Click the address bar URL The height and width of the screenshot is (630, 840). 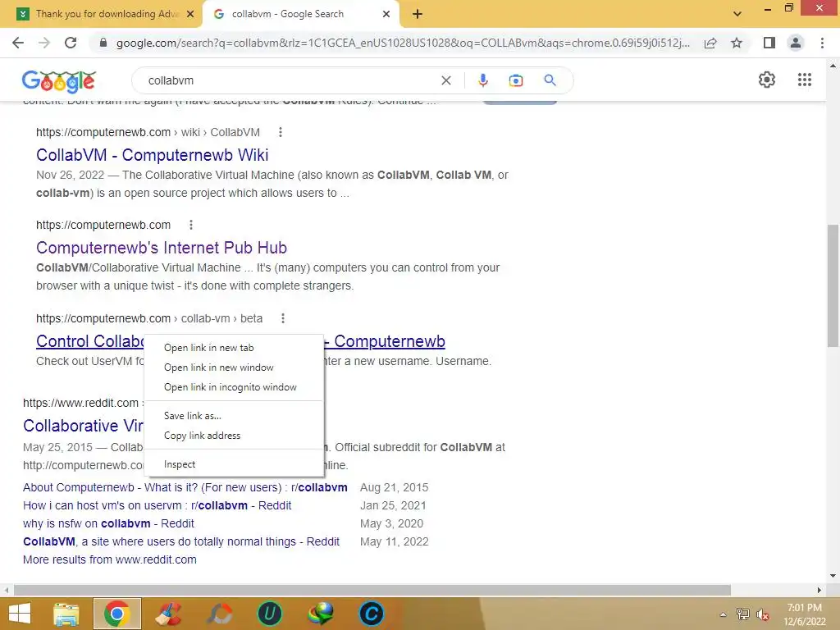click(x=403, y=43)
